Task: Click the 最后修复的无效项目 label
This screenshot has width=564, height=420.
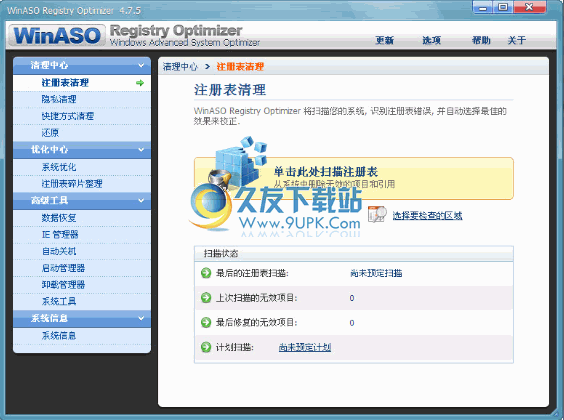Action: tap(256, 322)
